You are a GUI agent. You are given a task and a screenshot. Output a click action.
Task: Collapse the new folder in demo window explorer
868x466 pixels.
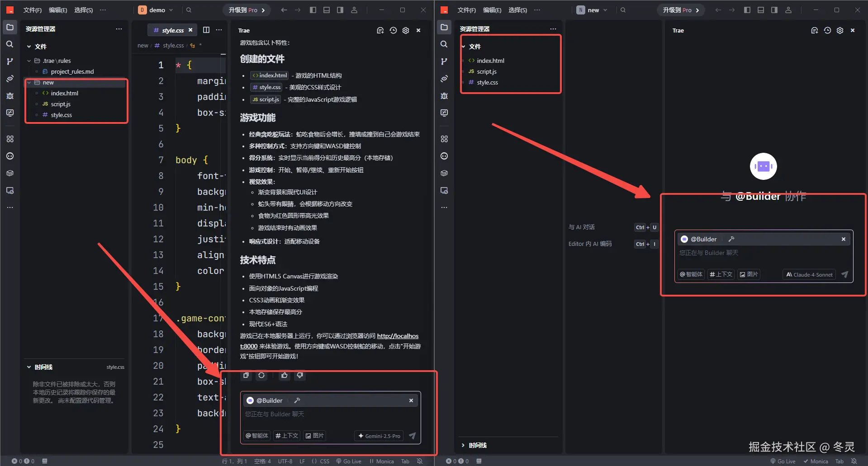[x=29, y=82]
